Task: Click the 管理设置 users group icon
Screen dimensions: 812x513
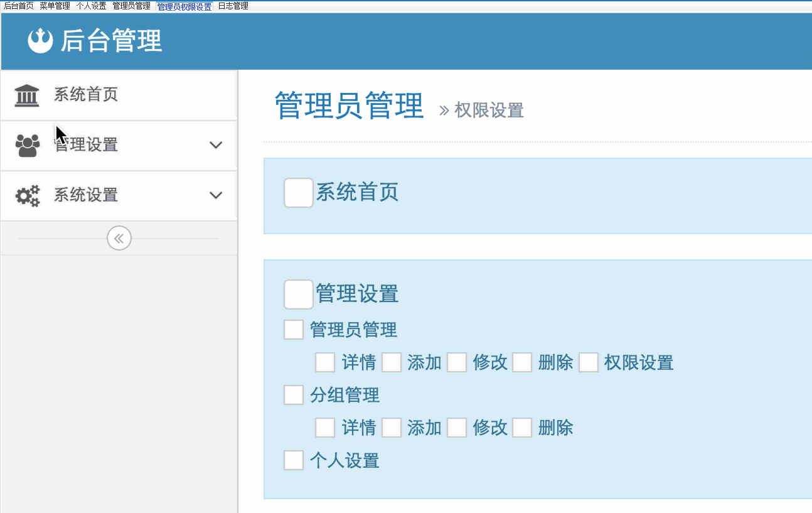Action: coord(27,146)
